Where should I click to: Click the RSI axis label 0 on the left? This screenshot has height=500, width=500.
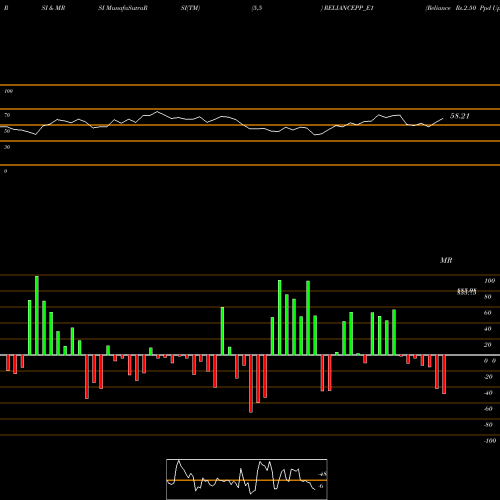(5, 171)
